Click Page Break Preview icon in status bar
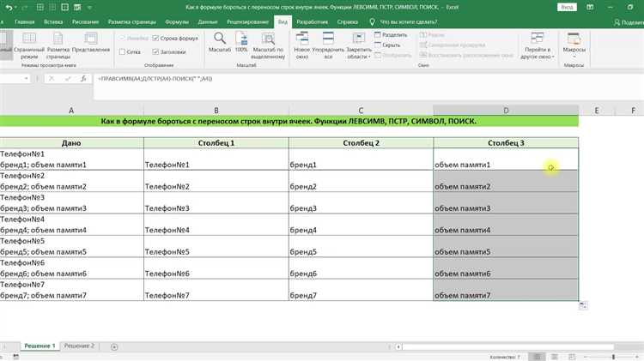644x361 pixels. 572,357
